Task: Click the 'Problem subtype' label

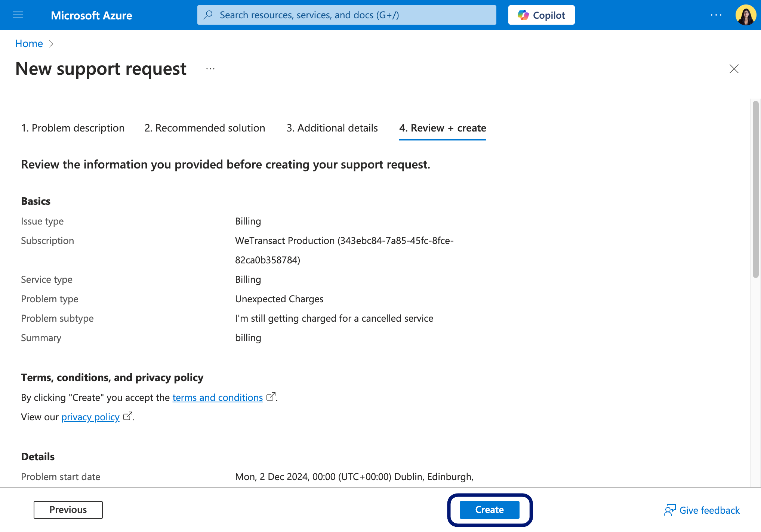Action: click(x=57, y=318)
